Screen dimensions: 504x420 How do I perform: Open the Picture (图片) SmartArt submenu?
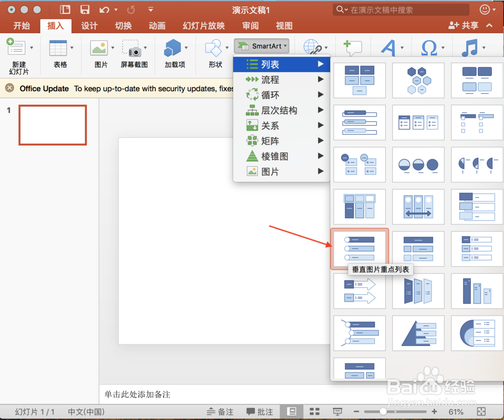282,171
